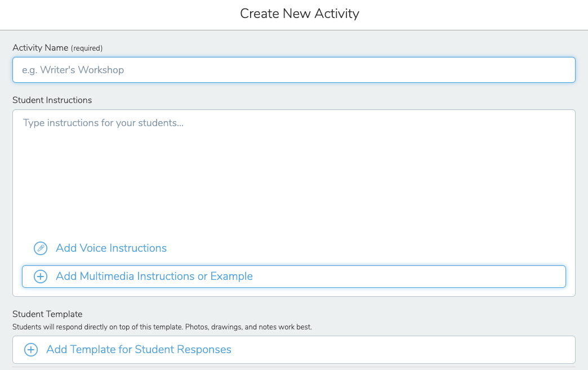Click the plus icon beside Multimedia Instructions

[41, 277]
